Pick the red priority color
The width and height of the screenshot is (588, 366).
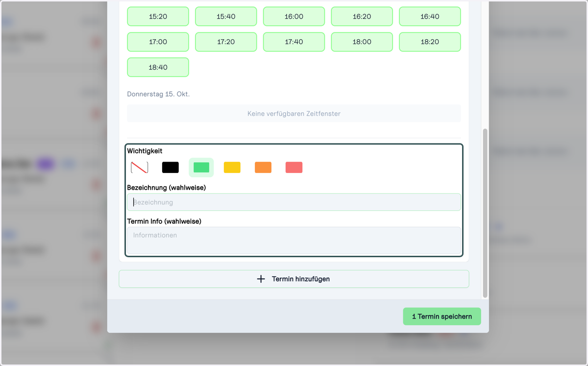point(294,168)
